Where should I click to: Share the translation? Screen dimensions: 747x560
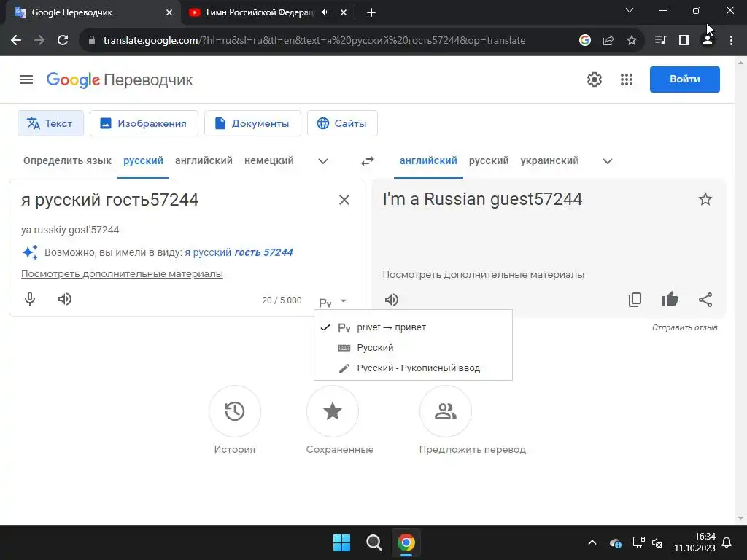(705, 300)
